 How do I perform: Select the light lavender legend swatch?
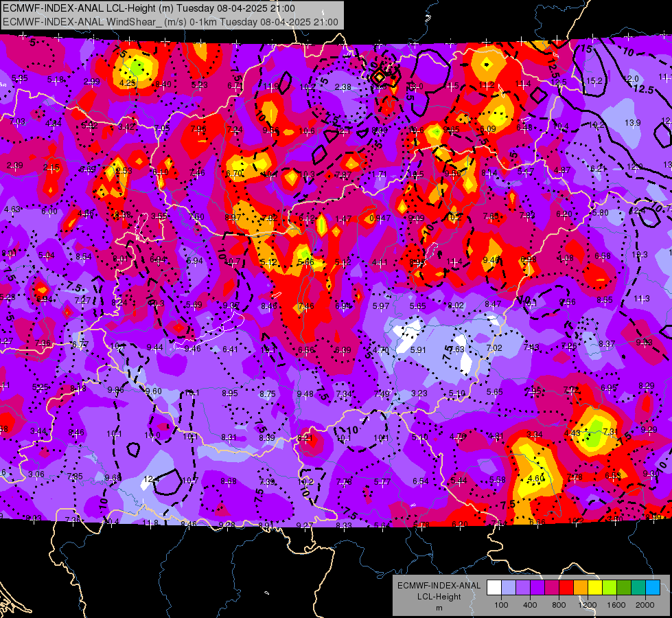pyautogui.click(x=509, y=588)
